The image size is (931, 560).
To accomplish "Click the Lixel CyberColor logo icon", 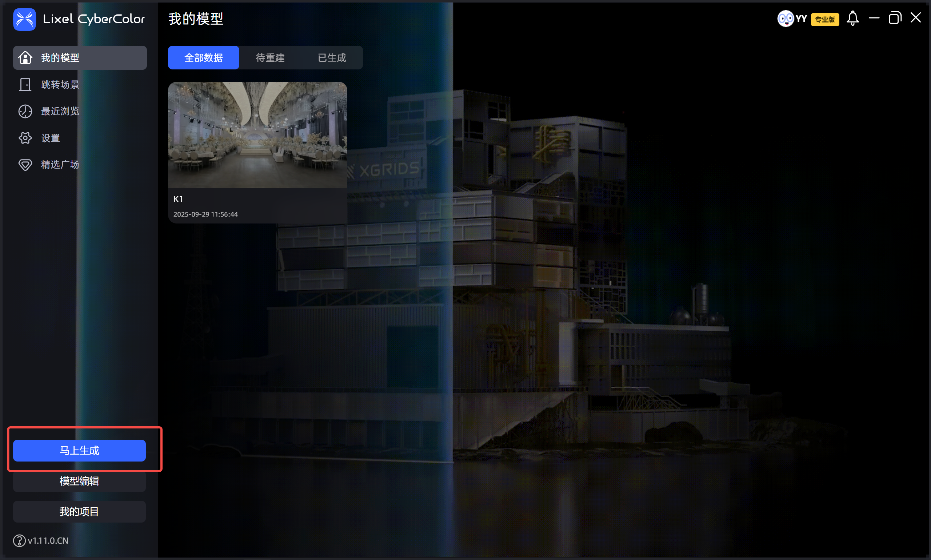I will coord(24,19).
